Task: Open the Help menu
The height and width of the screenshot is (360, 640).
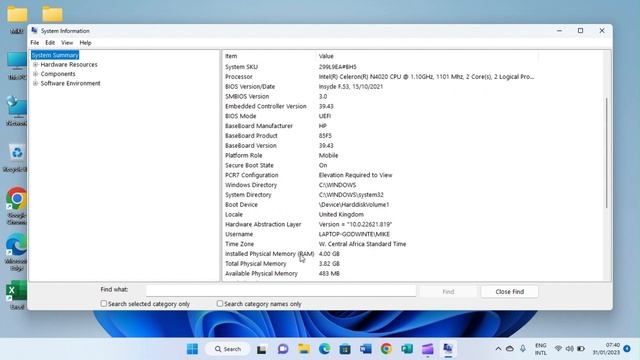Action: [x=85, y=42]
